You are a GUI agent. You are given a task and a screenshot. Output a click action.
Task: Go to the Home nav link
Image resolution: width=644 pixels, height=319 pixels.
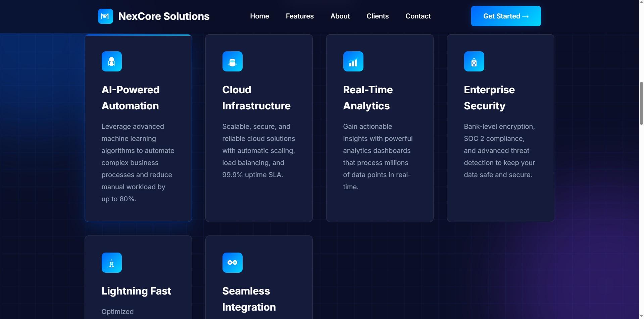coord(260,16)
